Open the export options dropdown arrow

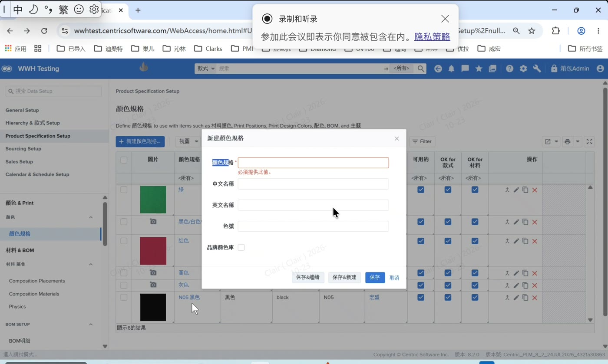coord(556,141)
